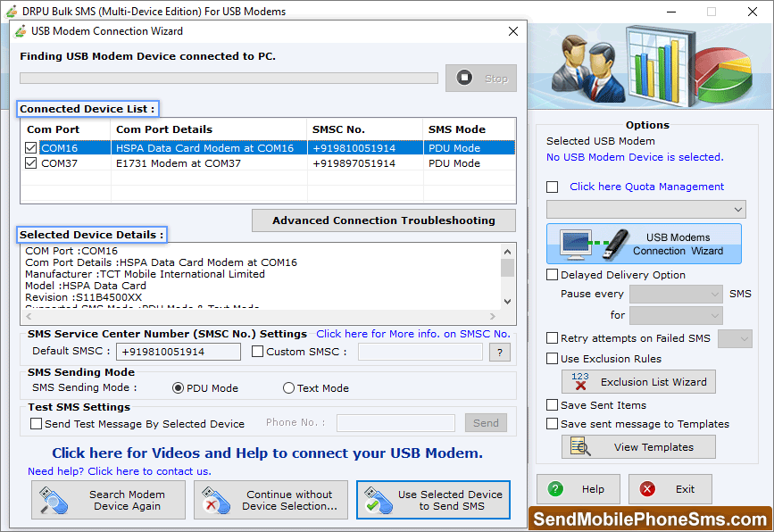
Task: Click the Custom SMSC input field
Action: (x=420, y=352)
